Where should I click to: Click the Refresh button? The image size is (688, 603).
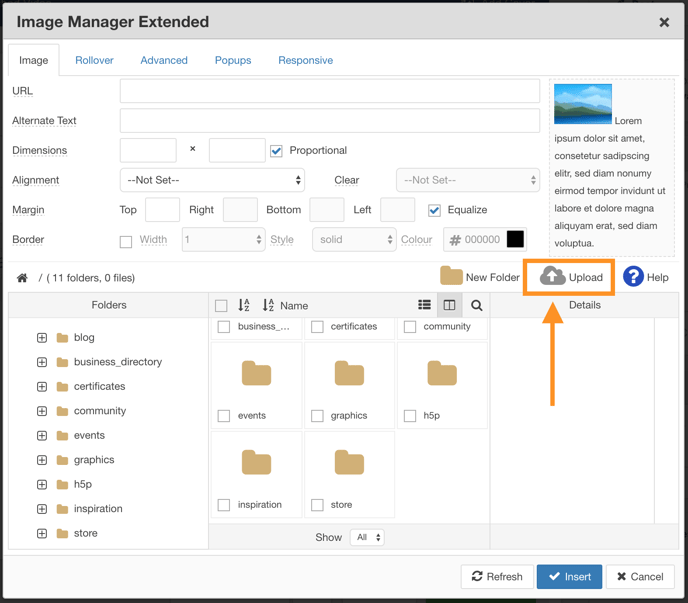(x=497, y=577)
